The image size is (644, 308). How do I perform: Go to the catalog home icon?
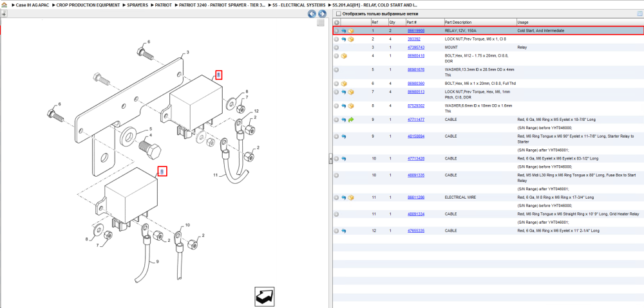[4, 5]
